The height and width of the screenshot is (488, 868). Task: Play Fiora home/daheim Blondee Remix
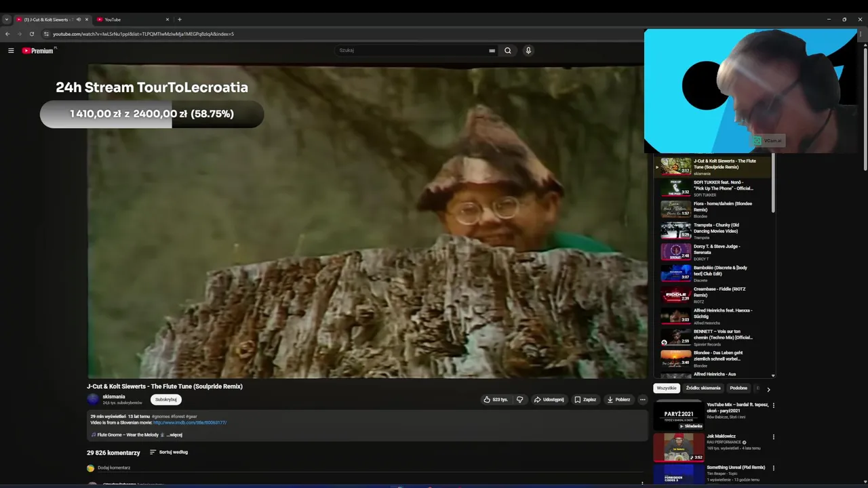tap(713, 209)
